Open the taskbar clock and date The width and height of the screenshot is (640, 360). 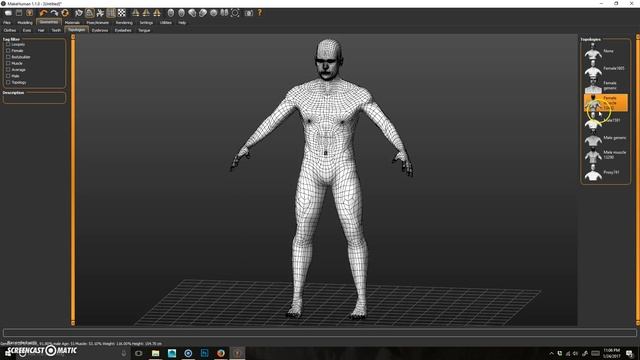611,353
